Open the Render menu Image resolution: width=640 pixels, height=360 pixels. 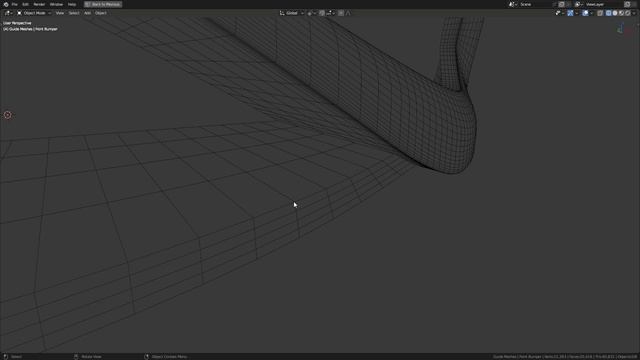(x=39, y=4)
